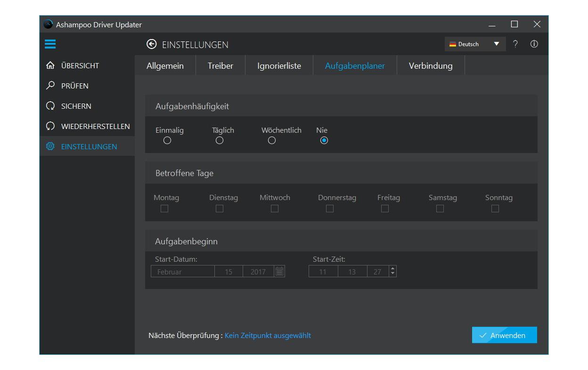Select the Täglich frequency option
The width and height of the screenshot is (588, 370).
219,140
